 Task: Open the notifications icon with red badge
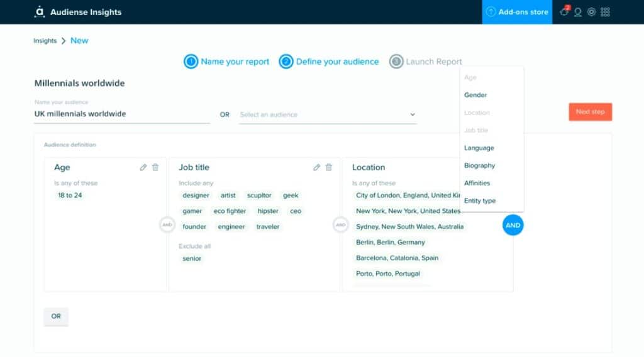point(565,11)
